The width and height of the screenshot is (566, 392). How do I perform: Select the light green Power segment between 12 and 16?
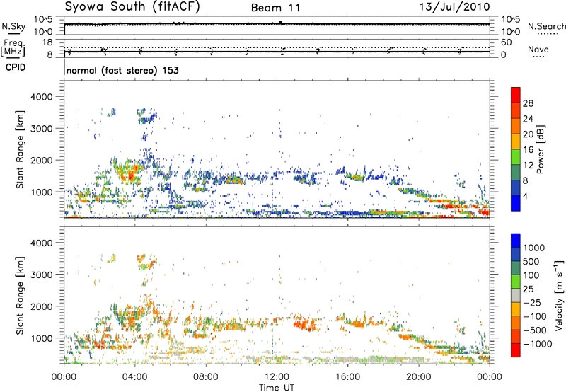pos(516,156)
